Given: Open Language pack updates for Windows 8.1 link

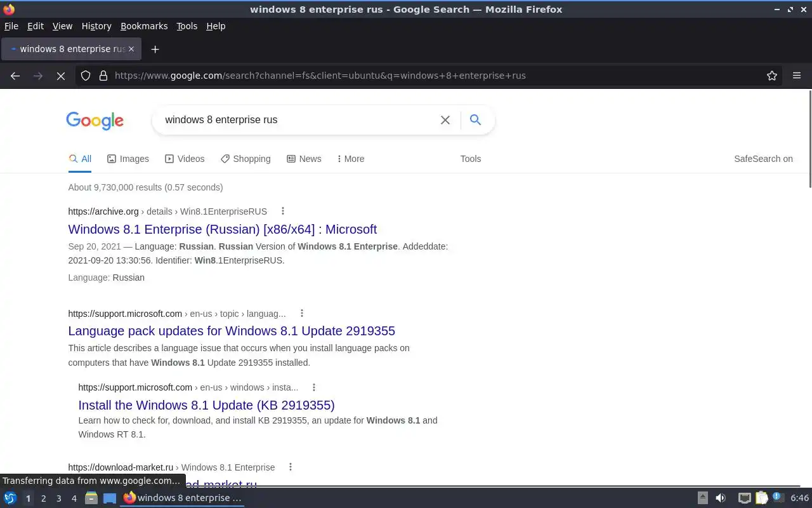Looking at the screenshot, I should (232, 331).
